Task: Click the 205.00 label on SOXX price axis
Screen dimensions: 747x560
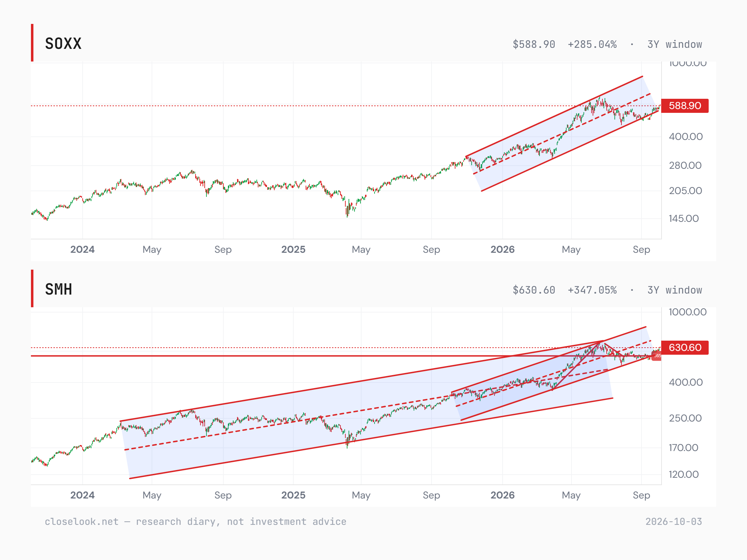Action: click(685, 191)
